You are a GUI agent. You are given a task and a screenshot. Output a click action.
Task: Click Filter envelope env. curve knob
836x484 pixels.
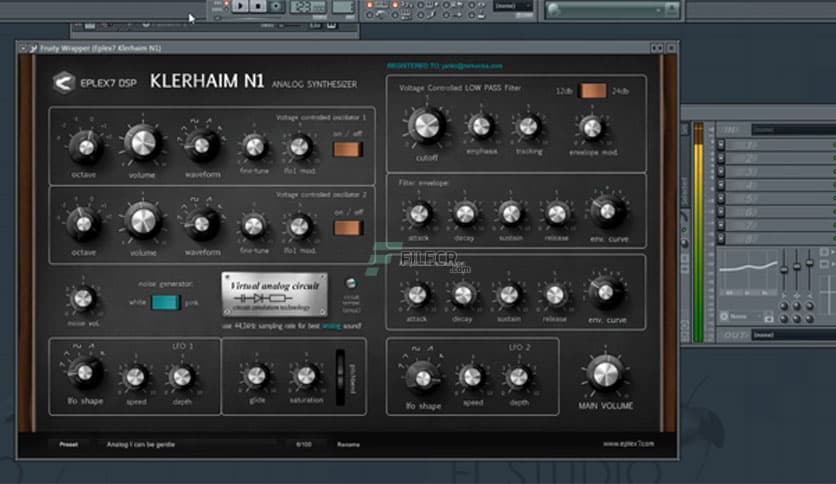pyautogui.click(x=607, y=212)
